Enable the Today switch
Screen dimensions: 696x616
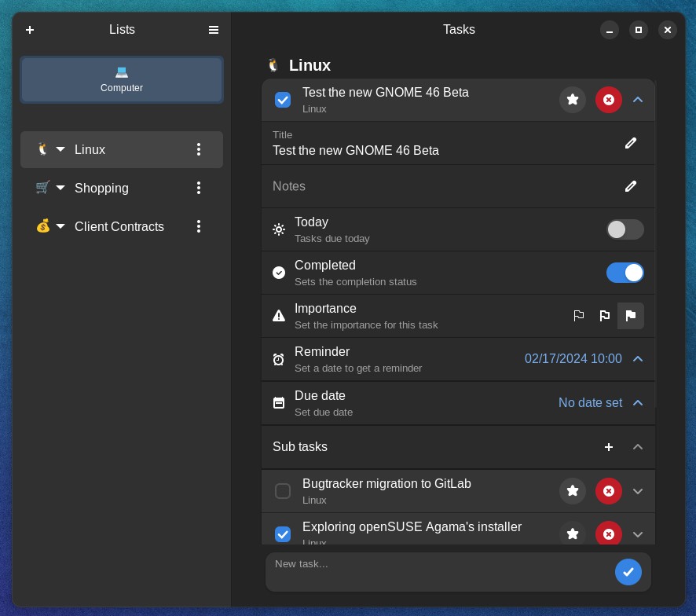625,229
